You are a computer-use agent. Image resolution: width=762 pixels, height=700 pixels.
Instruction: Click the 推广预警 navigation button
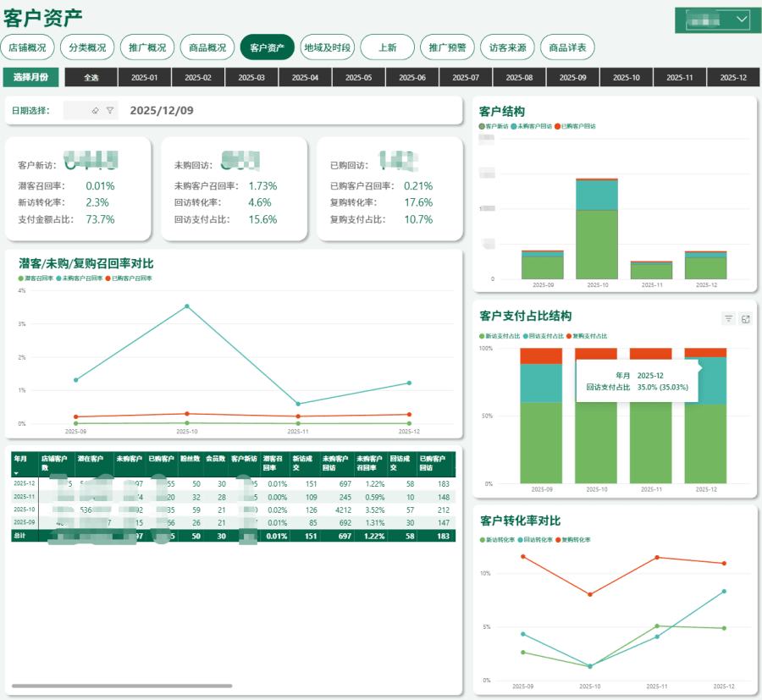(x=447, y=47)
